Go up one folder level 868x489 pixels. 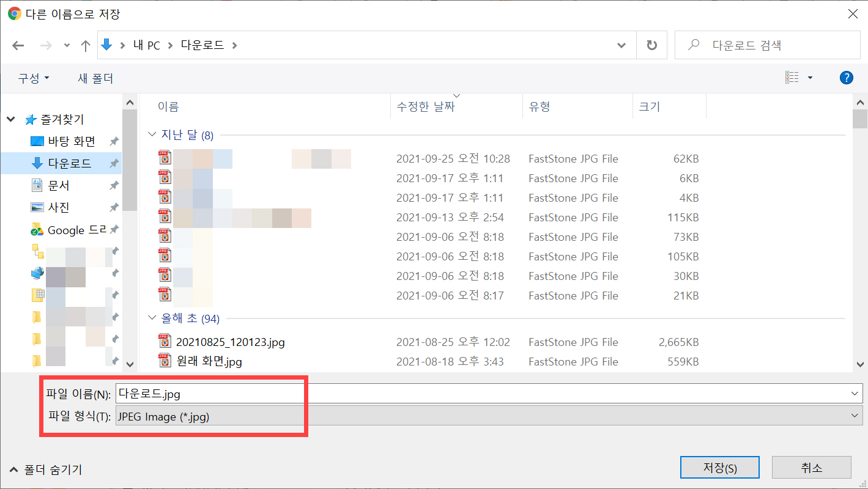[x=86, y=45]
